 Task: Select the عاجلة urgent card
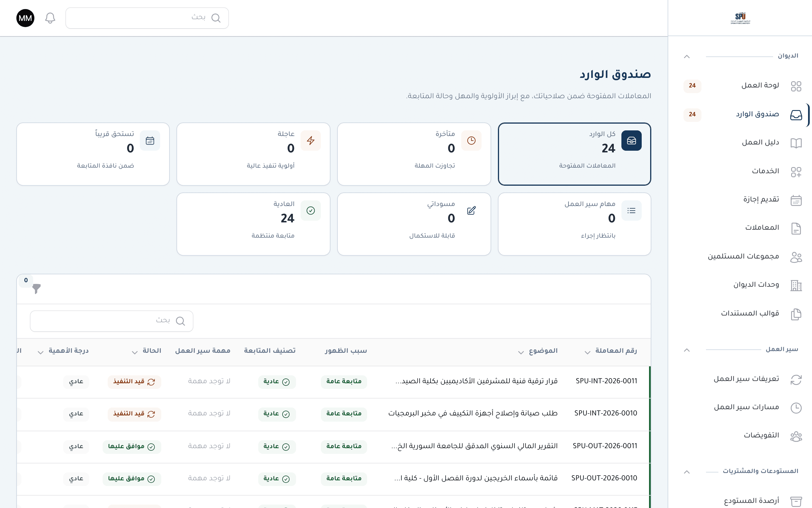pos(253,154)
